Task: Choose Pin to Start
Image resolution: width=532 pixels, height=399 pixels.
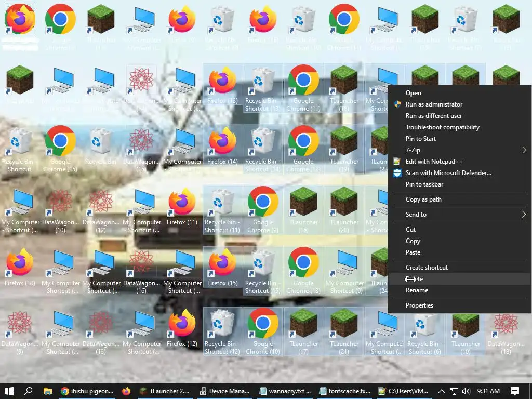Action: point(460,138)
